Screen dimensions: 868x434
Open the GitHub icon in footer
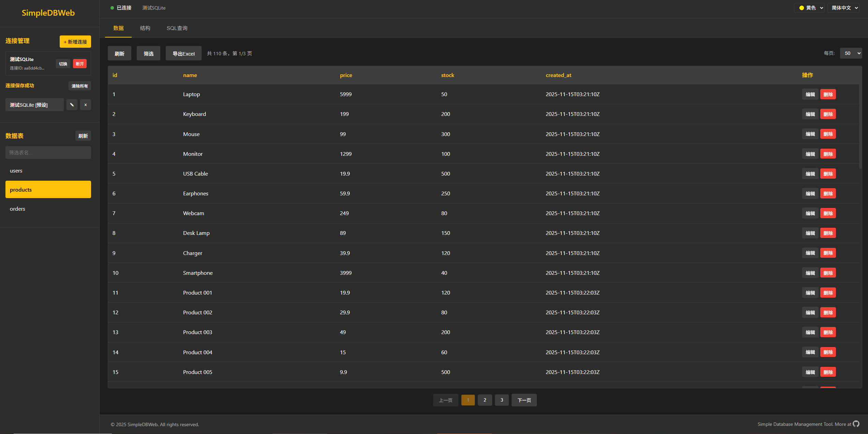(856, 424)
